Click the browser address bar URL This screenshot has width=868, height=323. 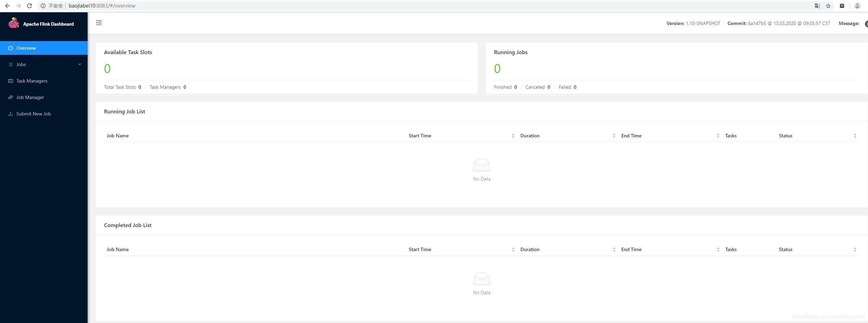102,6
